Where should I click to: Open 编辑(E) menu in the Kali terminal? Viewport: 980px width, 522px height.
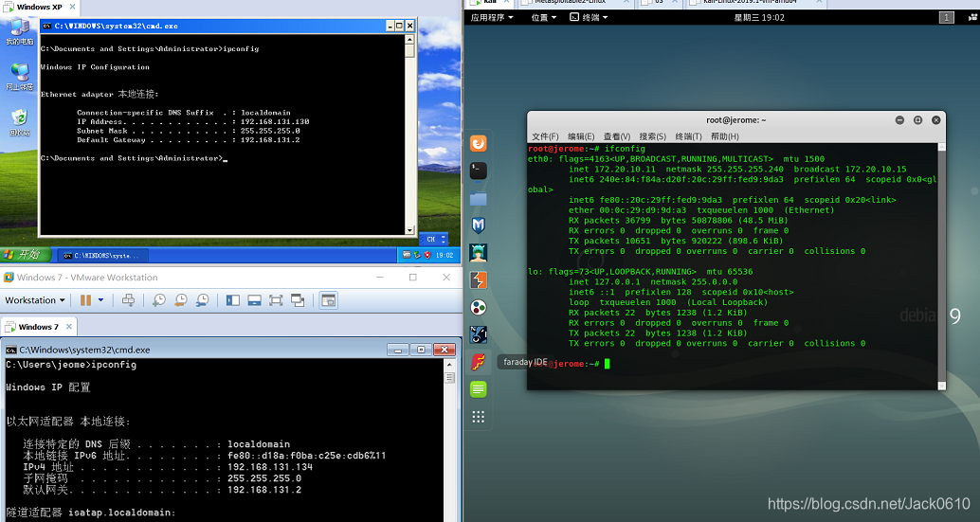coord(581,136)
